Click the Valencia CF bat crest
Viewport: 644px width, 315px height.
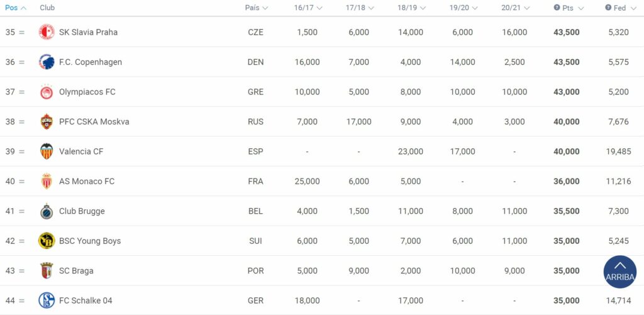[x=47, y=152]
